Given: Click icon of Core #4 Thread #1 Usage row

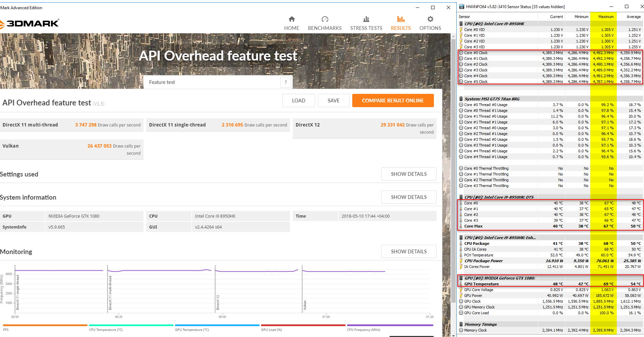Looking at the screenshot, I should click(x=461, y=157).
